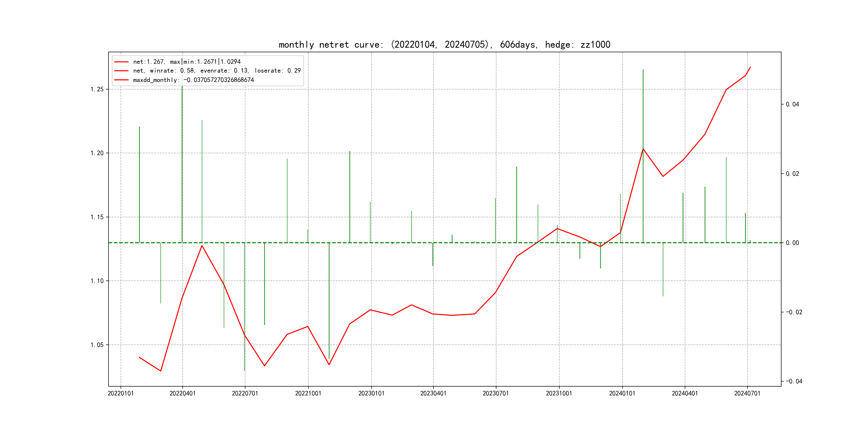The image size is (868, 434).
Task: Click the red curve's final peak point
Action: click(750, 68)
